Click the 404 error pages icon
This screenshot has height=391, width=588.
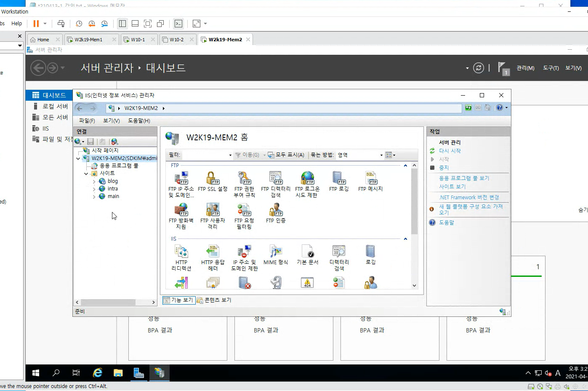[x=308, y=282]
